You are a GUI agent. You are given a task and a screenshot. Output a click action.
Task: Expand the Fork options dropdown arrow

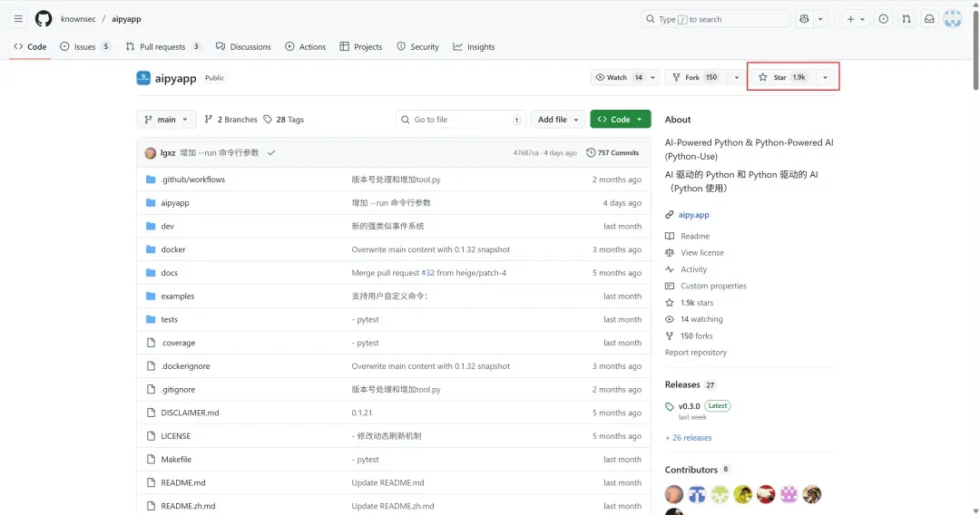pos(736,77)
